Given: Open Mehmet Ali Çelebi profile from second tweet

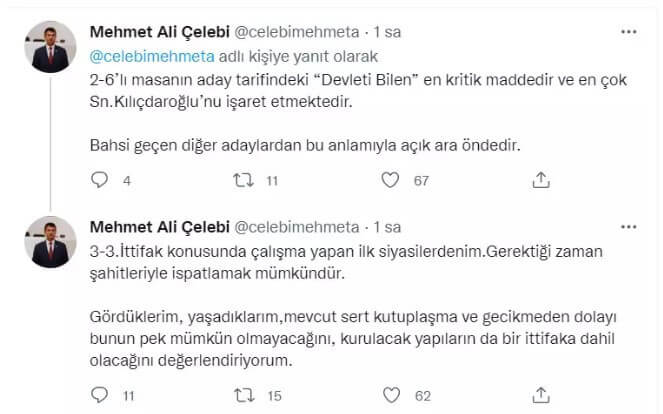Looking at the screenshot, I should point(158,227).
